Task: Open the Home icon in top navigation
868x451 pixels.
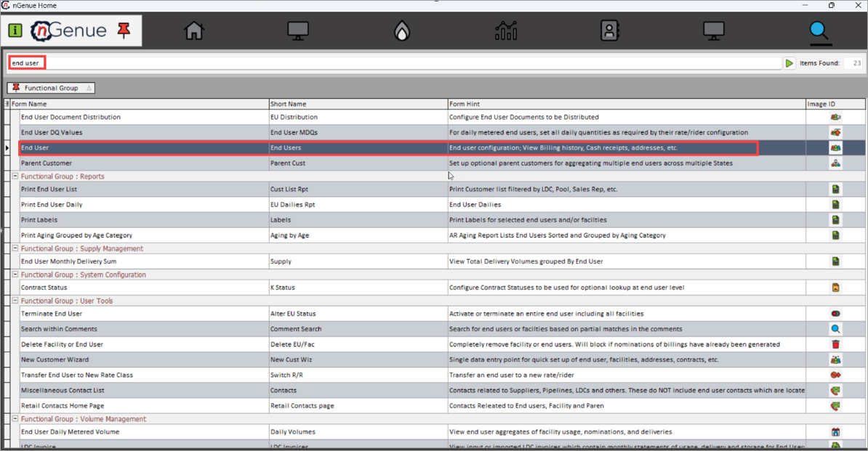Action: (194, 31)
